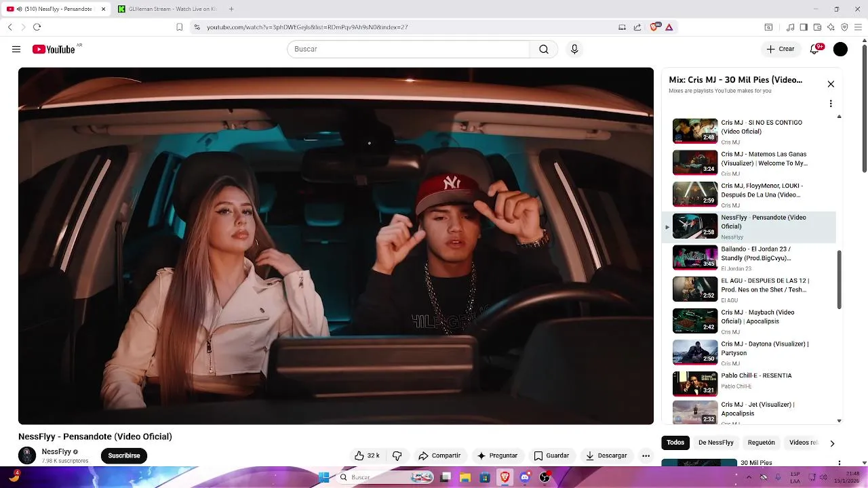Image resolution: width=868 pixels, height=488 pixels.
Task: Play Cris MJ - Jet Visualizer
Action: pyautogui.click(x=749, y=412)
